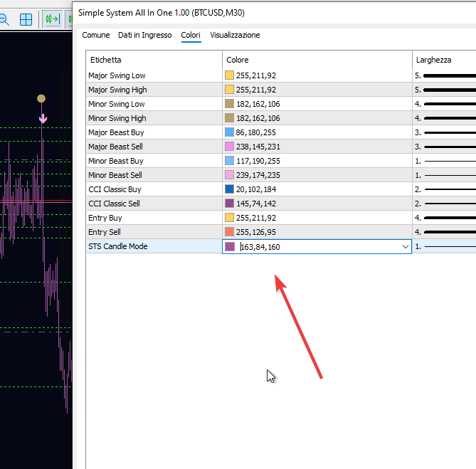Click the Minor Swing Low color value
This screenshot has width=476, height=469.
tap(258, 104)
